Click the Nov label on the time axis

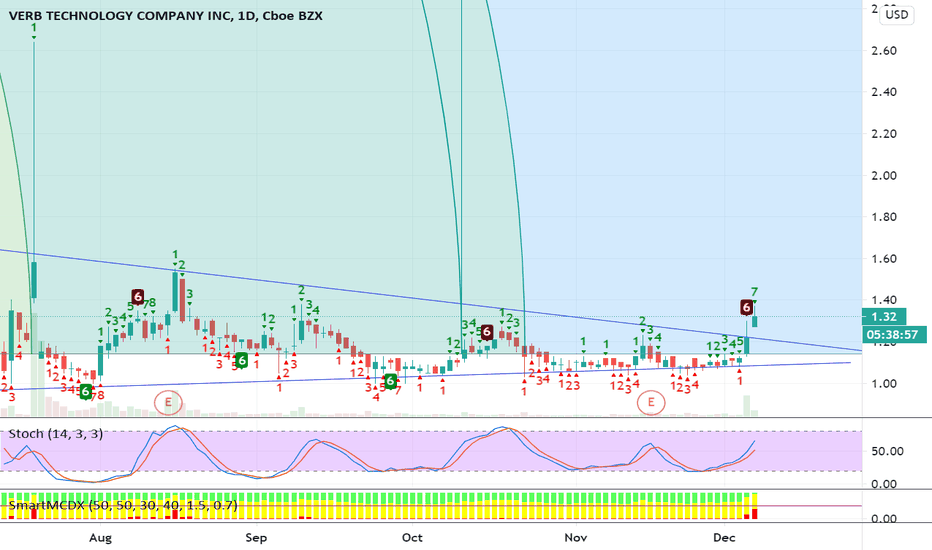pyautogui.click(x=575, y=538)
